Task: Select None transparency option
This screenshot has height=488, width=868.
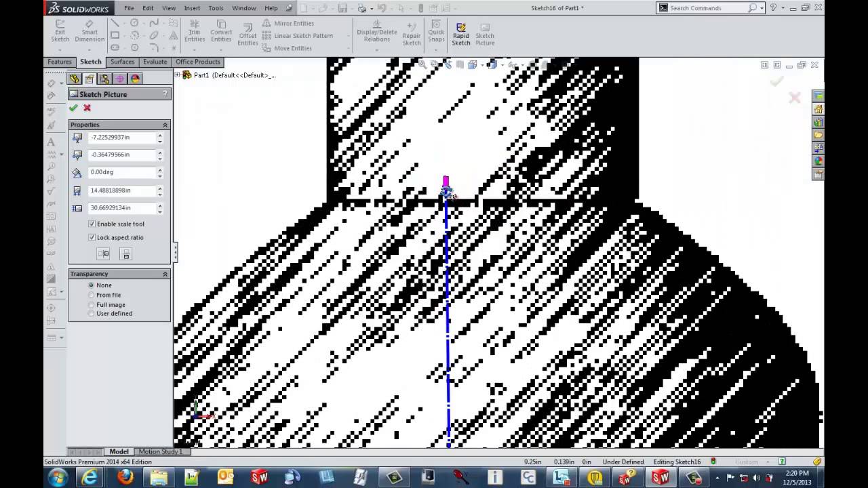Action: coord(92,285)
